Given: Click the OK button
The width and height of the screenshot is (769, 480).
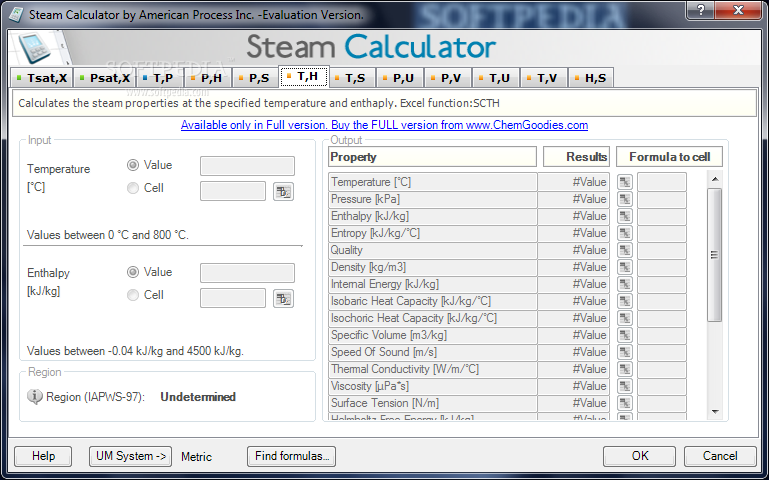Looking at the screenshot, I should (640, 456).
